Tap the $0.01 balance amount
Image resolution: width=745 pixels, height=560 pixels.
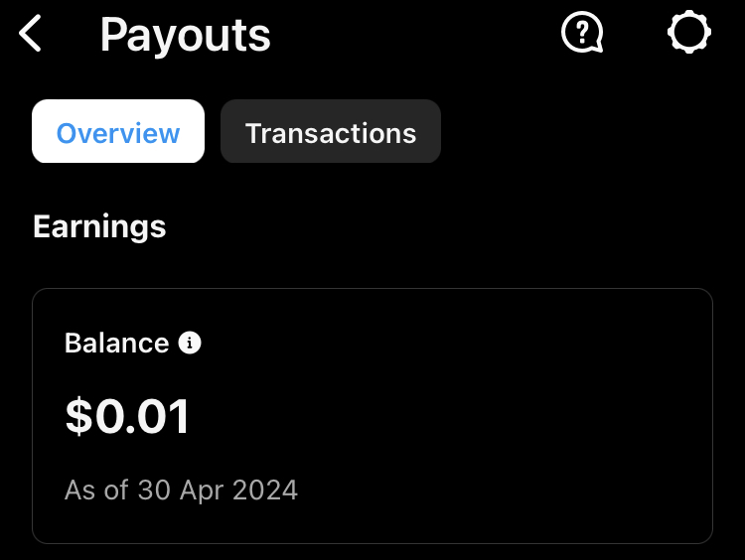[x=127, y=417]
